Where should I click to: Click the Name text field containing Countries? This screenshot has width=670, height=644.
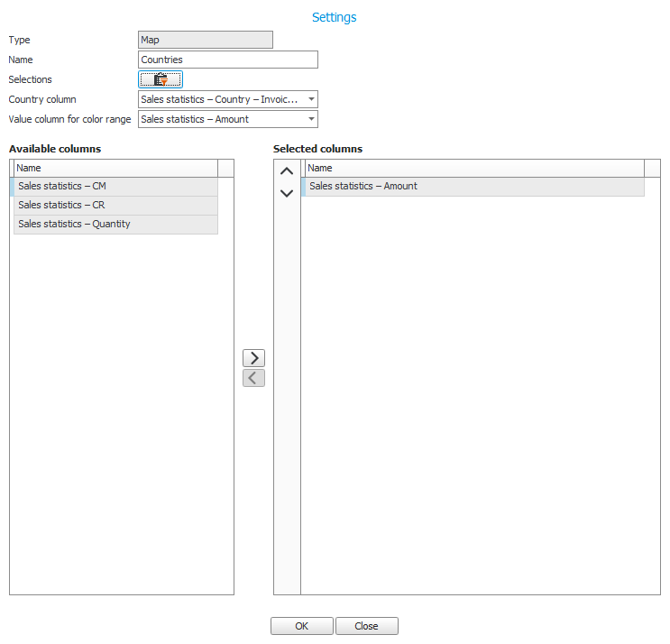pos(228,60)
